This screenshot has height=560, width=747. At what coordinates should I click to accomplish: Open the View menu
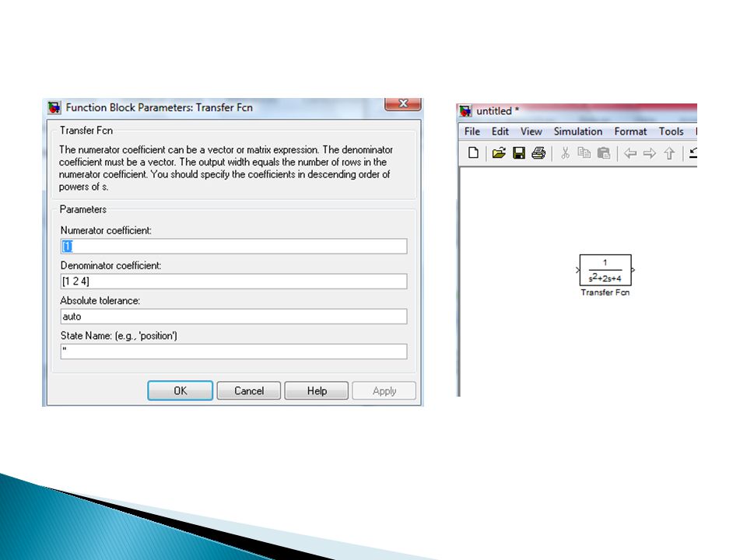(531, 131)
